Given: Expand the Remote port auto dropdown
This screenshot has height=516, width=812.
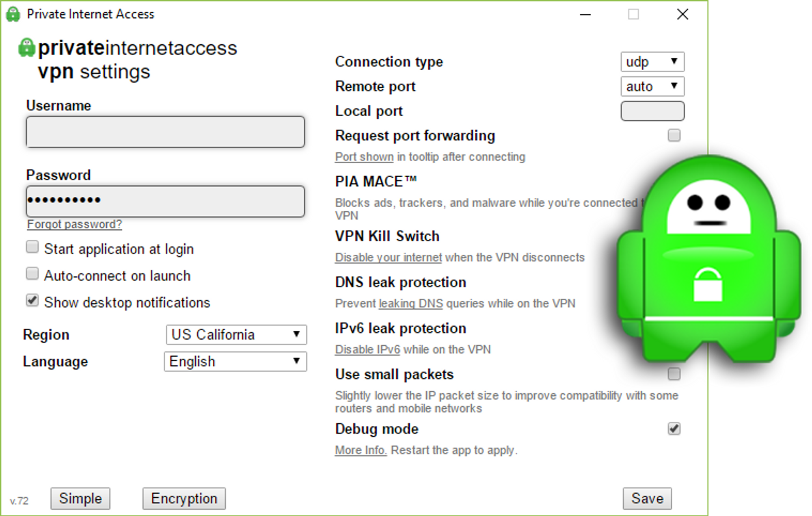Looking at the screenshot, I should [x=652, y=86].
